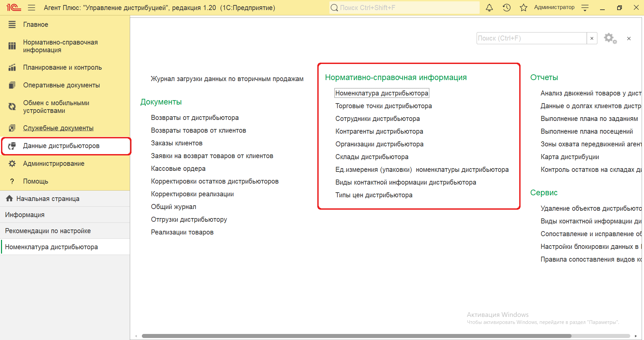Go to Начальная страница tab
The image size is (644, 340).
pos(65,199)
